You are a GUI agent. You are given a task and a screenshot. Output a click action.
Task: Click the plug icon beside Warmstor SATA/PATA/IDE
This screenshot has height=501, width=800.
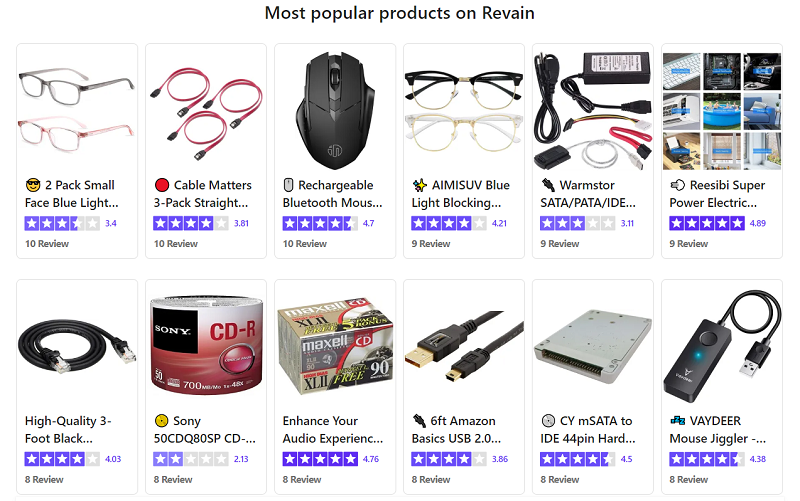[x=548, y=185]
